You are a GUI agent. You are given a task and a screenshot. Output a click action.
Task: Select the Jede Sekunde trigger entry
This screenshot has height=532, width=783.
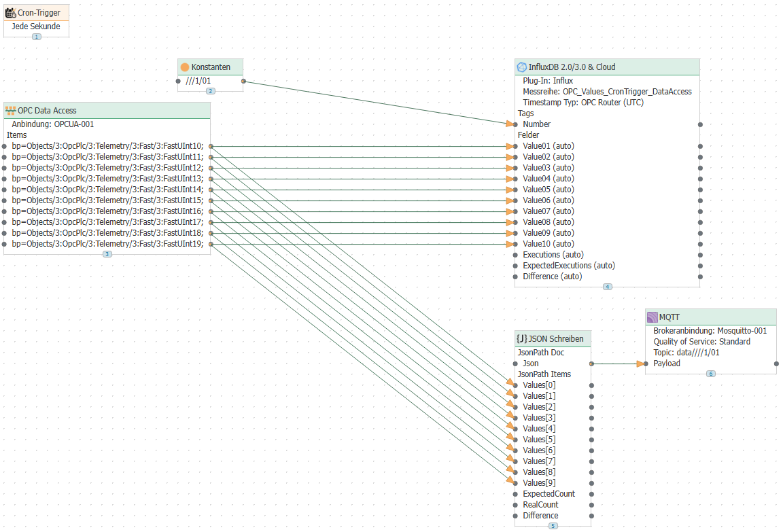point(36,26)
